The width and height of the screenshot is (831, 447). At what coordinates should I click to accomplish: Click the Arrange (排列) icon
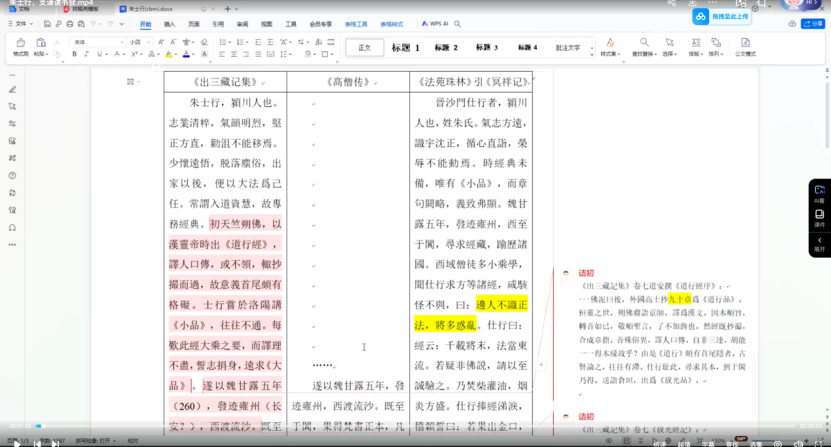click(716, 42)
